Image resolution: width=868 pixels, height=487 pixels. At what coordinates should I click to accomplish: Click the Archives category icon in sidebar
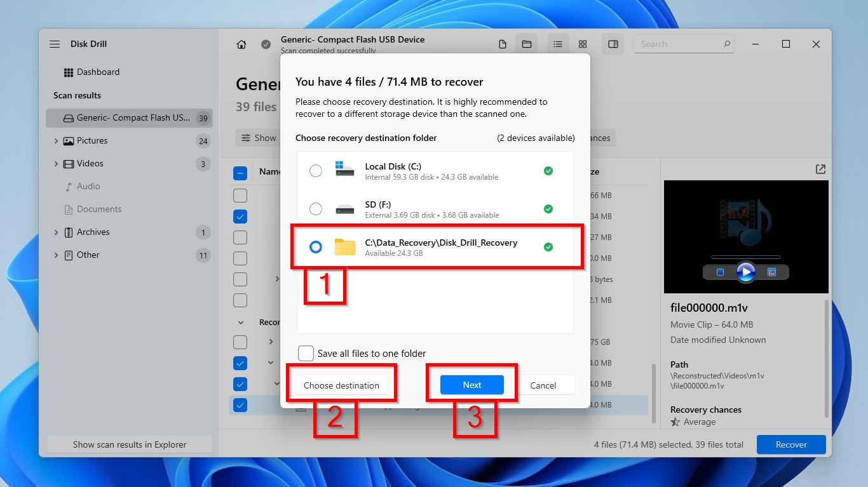point(69,232)
